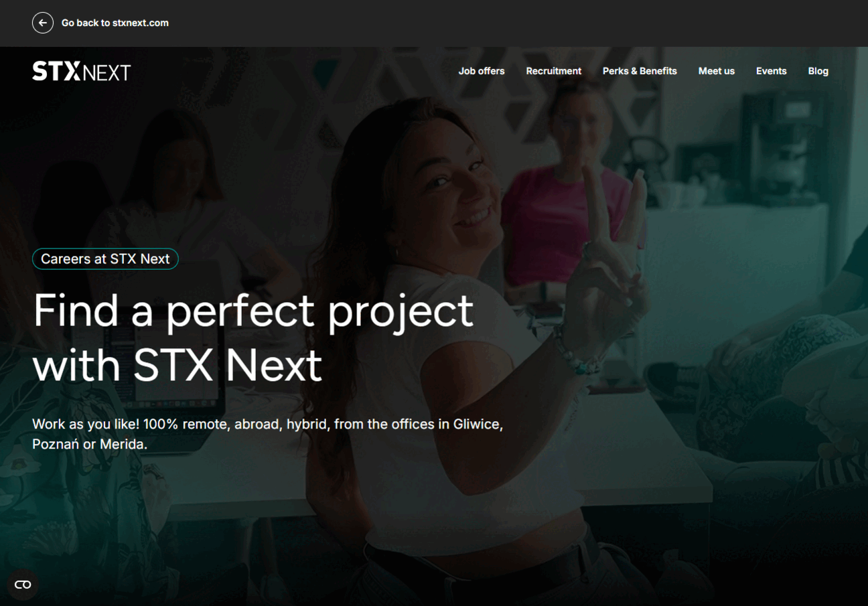868x606 pixels.
Task: Follow the 'Go back to stxnext.com' link
Action: tap(115, 23)
